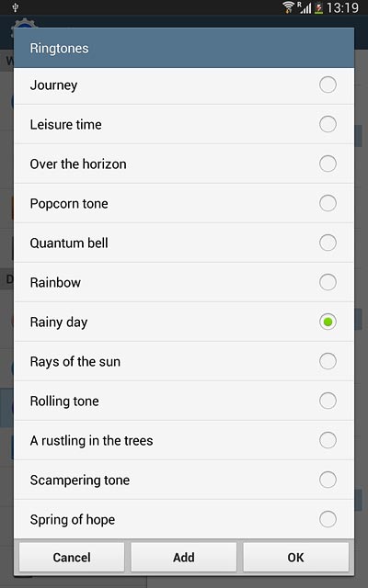368x588 pixels.
Task: Select Rays of the sun radio button
Action: [328, 361]
